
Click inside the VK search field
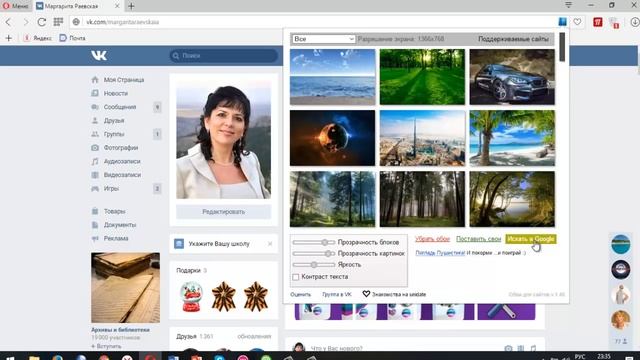pos(224,56)
